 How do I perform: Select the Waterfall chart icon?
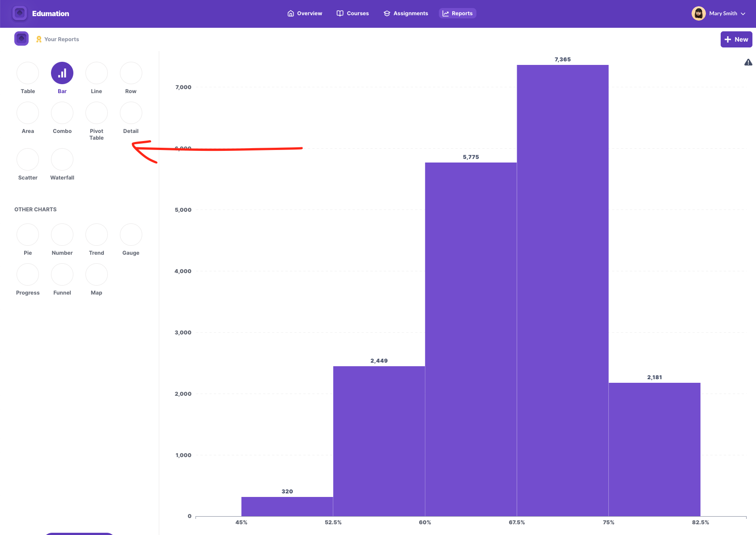[x=62, y=159]
